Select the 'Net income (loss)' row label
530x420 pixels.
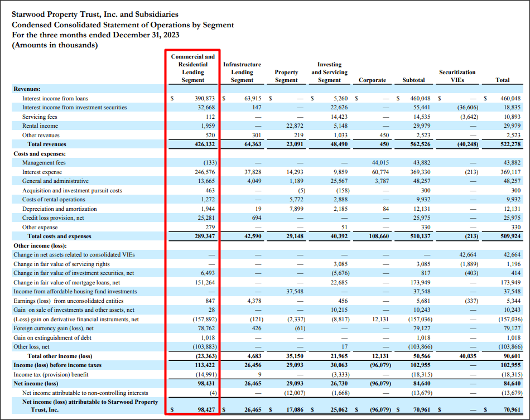36,384
